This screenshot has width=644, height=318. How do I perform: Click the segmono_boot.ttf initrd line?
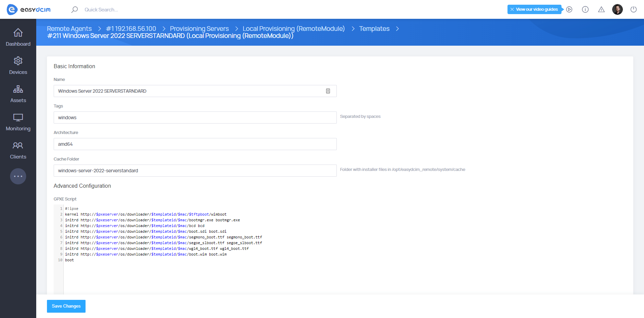[163, 237]
